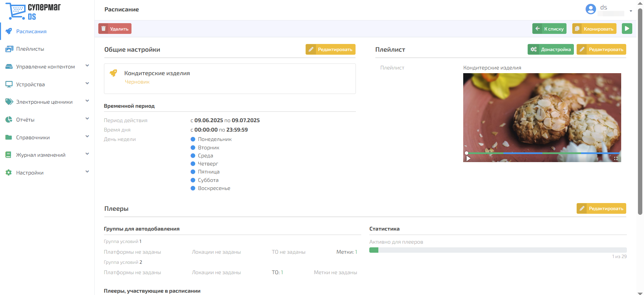Click the Управление контентом tray icon
The width and height of the screenshot is (644, 295).
point(9,67)
